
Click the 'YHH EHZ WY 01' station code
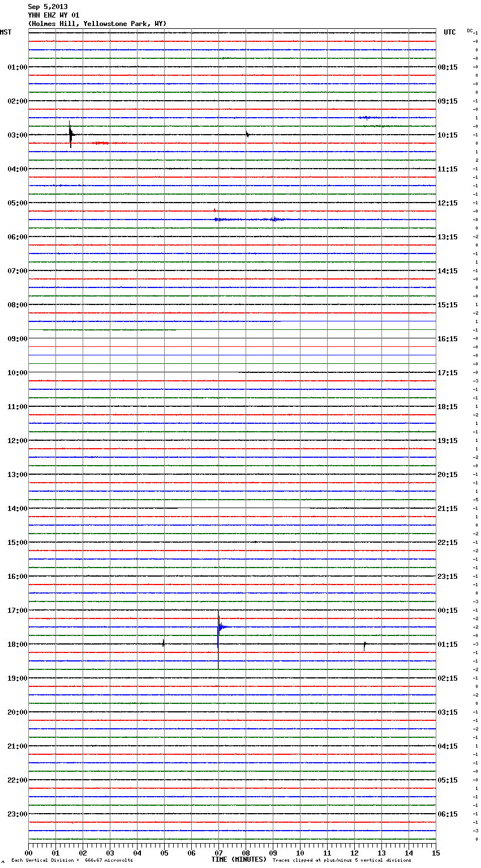(x=54, y=15)
